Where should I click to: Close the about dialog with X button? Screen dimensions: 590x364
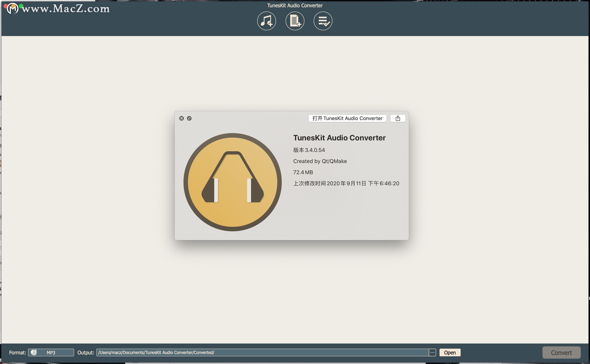(181, 118)
